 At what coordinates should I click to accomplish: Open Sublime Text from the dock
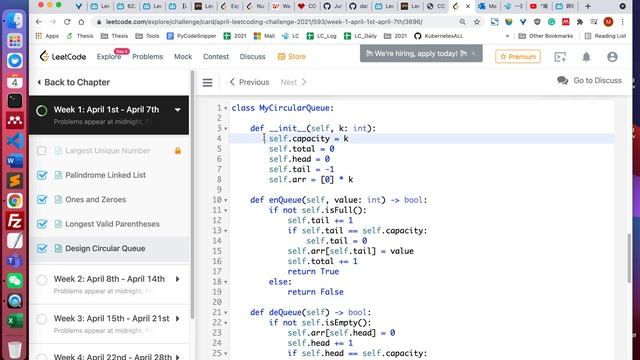click(x=15, y=181)
